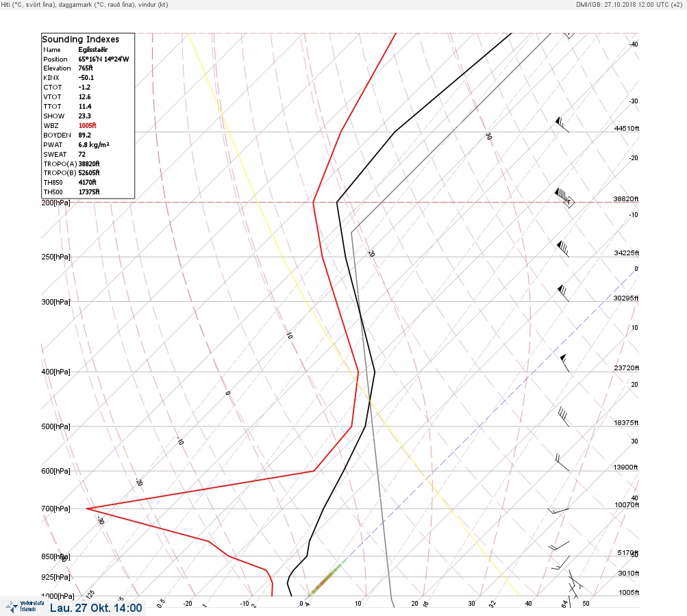Click the '925[hPa]' pressure label
This screenshot has width=687, height=616.
pyautogui.click(x=55, y=577)
